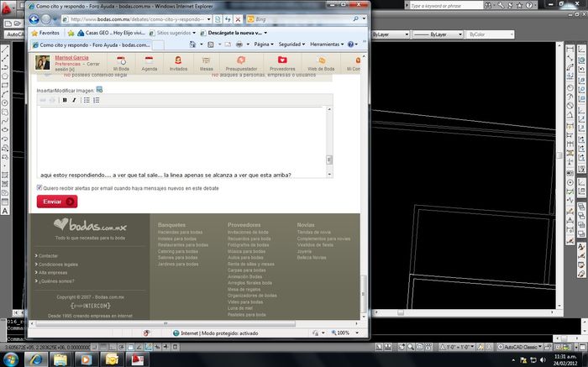This screenshot has height=367, width=588.
Task: Click the reply text area scrollbar thumb
Action: (329, 160)
